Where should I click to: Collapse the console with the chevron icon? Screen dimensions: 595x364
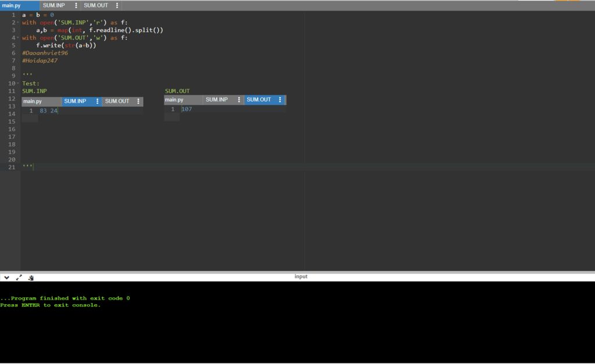(6, 277)
